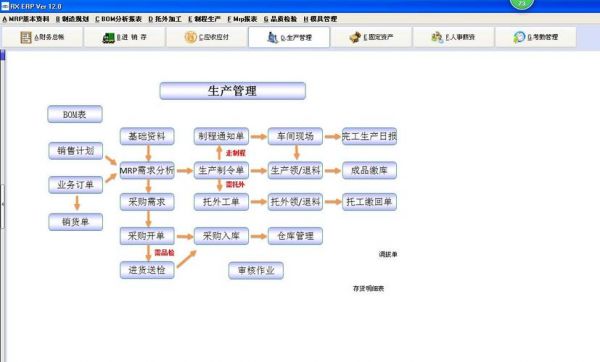Image resolution: width=600 pixels, height=362 pixels.
Task: Click the RX ERP title bar app icon
Action: (5, 6)
